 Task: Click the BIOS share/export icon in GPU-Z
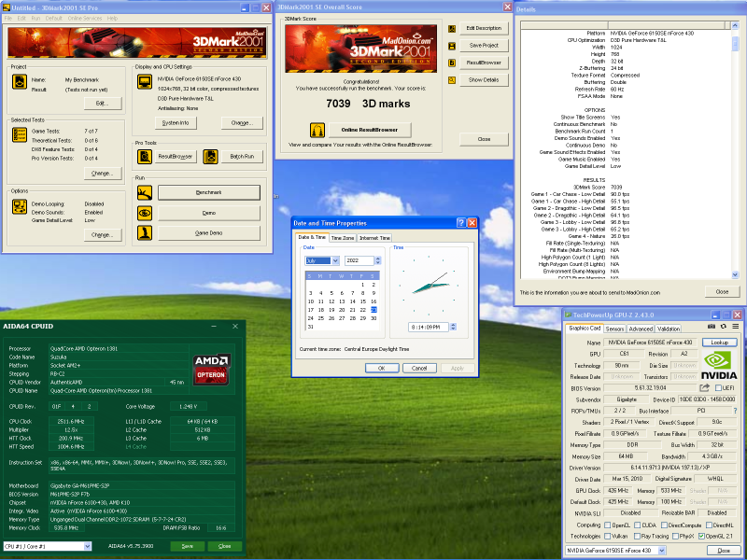pyautogui.click(x=705, y=388)
